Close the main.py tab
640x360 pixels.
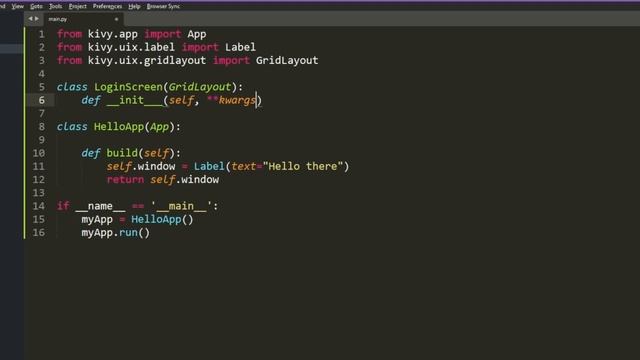[116, 19]
